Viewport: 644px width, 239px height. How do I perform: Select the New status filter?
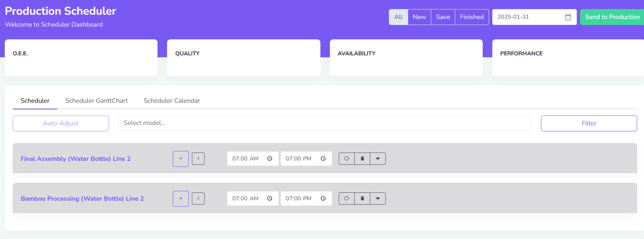[x=419, y=17]
